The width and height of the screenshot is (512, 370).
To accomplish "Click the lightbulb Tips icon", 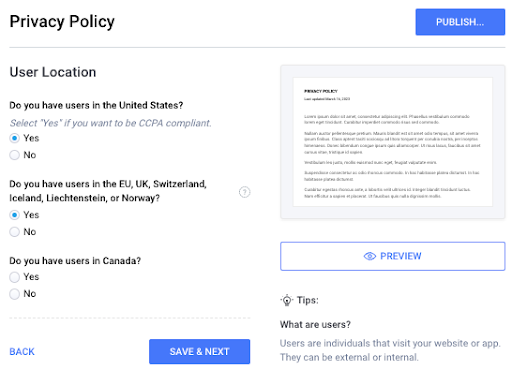I will pos(287,300).
